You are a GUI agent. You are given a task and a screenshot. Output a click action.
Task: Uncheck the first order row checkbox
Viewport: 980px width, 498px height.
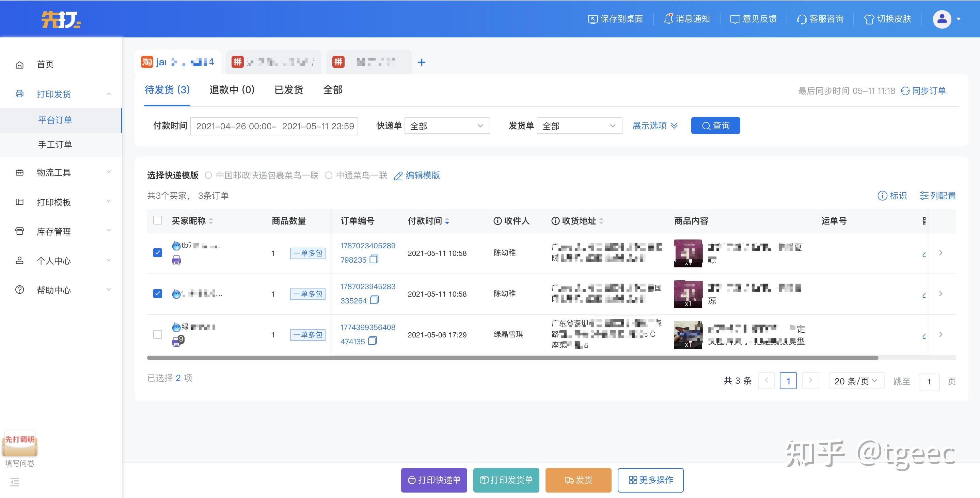click(158, 253)
